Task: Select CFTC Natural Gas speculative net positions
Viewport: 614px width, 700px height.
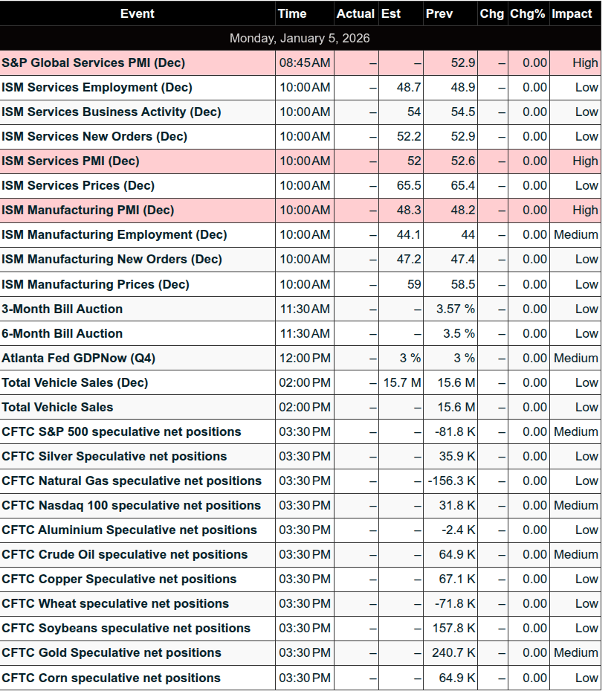Action: click(x=132, y=481)
